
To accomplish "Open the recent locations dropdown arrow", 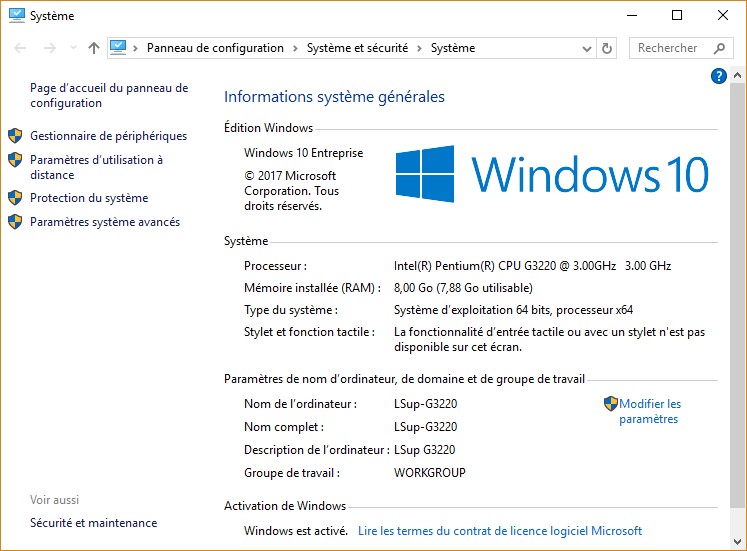I will pos(72,48).
